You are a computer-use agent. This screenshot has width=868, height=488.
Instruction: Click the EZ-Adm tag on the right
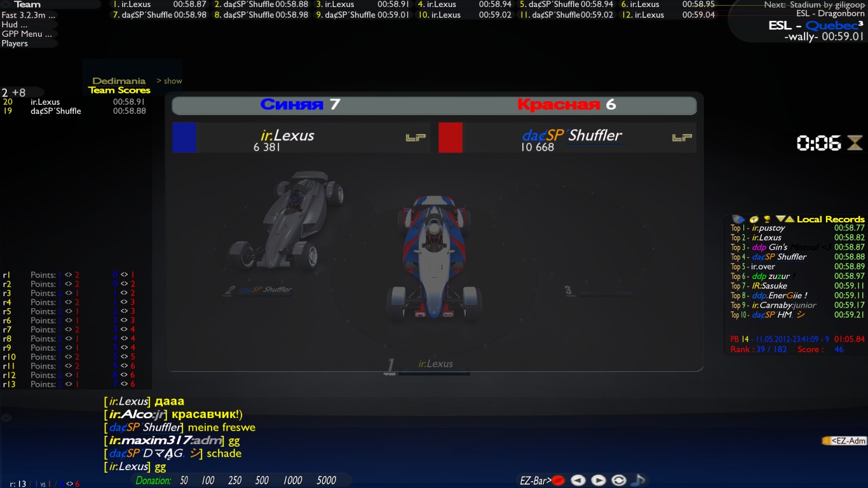coord(845,440)
